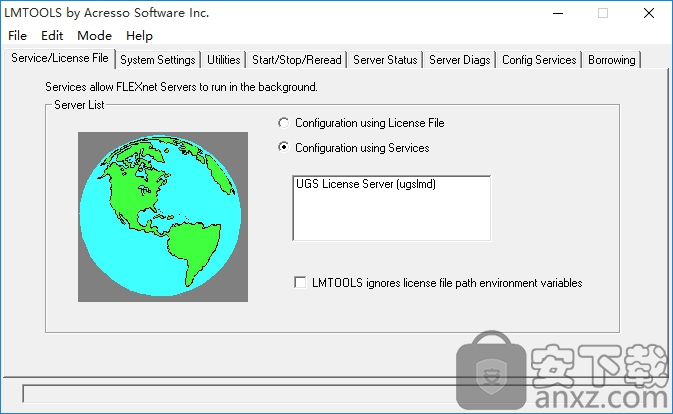
Task: Open the Mode menu
Action: click(94, 36)
